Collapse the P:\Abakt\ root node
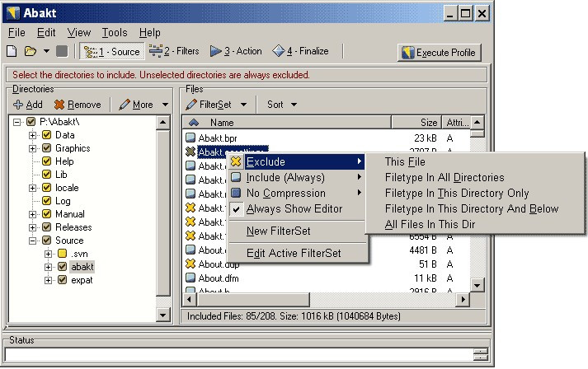 16,122
